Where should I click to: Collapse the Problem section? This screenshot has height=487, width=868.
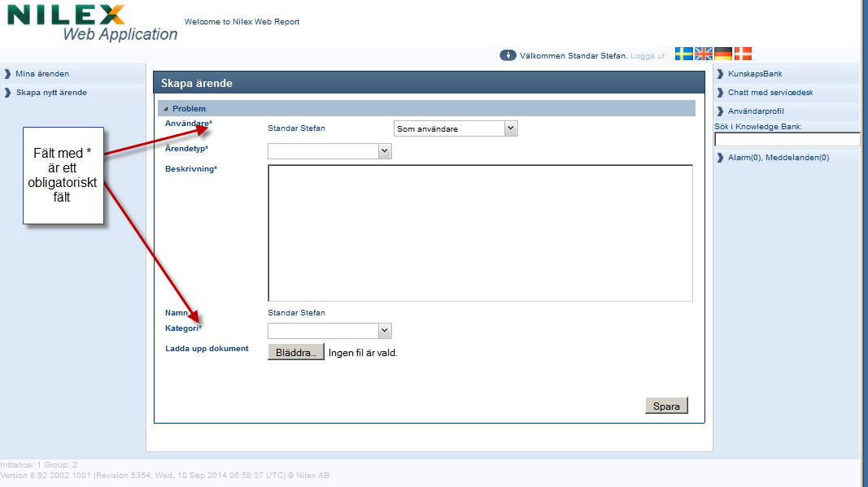click(166, 109)
